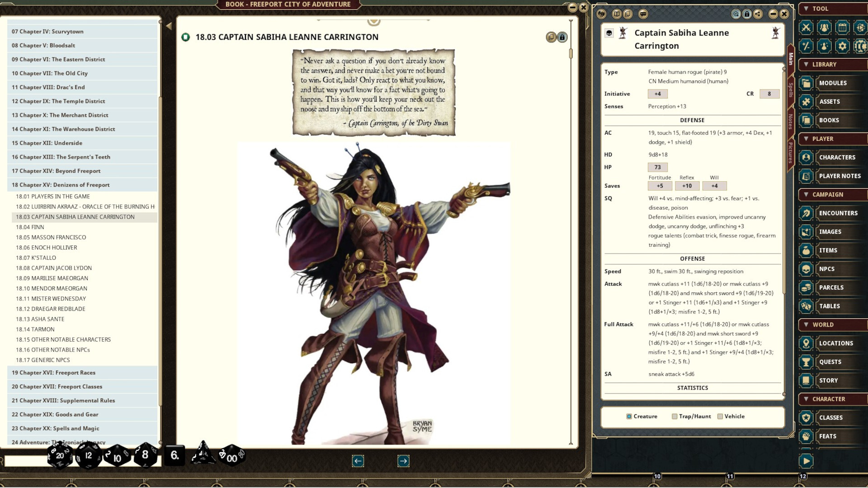Toggle the lock on the NPC sheet
Screen dimensions: 868x488
coord(746,14)
